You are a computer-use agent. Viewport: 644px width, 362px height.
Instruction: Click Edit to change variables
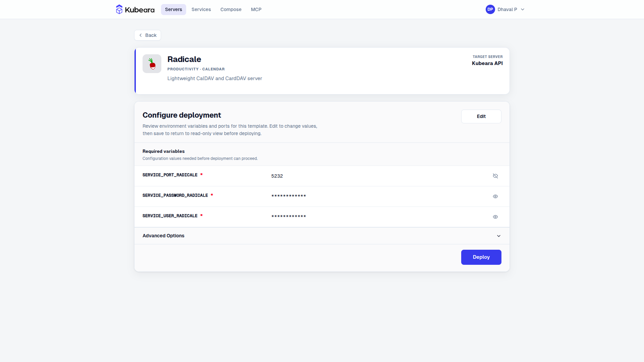481,116
